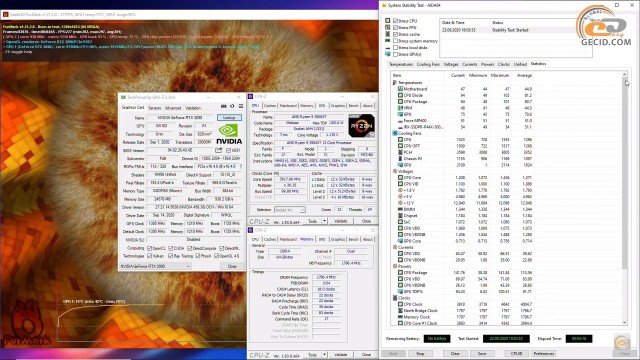The height and width of the screenshot is (360, 640).
Task: Uncheck the Stress cache checkbox
Action: tap(395, 34)
